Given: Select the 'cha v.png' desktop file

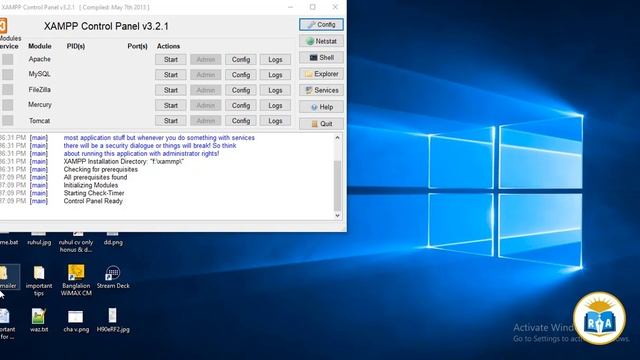Looking at the screenshot, I should [x=76, y=321].
